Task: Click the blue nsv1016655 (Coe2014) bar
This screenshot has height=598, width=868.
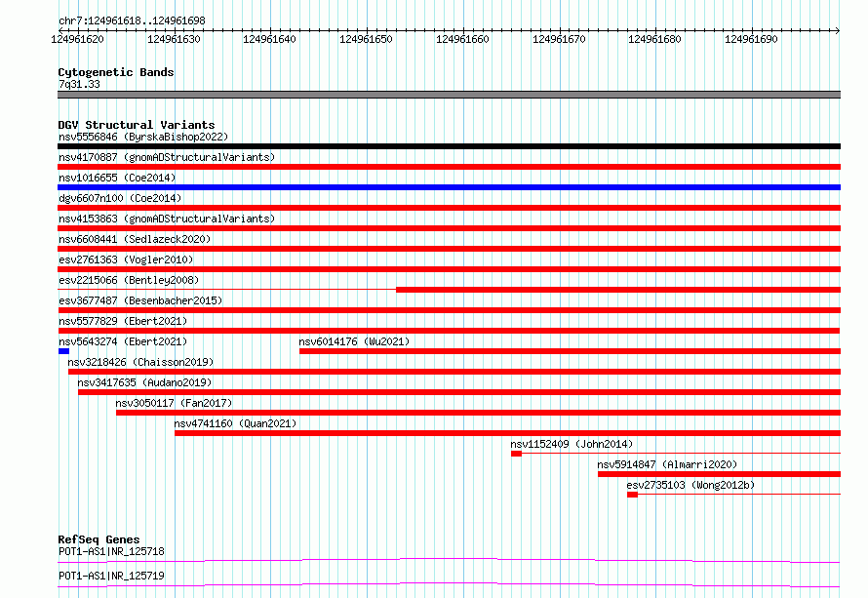Action: (449, 187)
